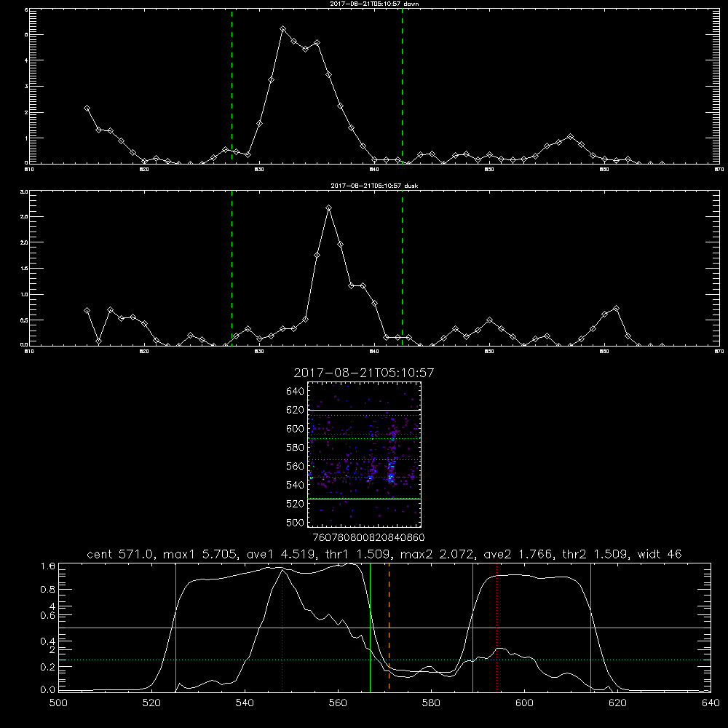The image size is (728, 728).
Task: Click the color spectral image thumbnail in the center
Action: pos(365,454)
